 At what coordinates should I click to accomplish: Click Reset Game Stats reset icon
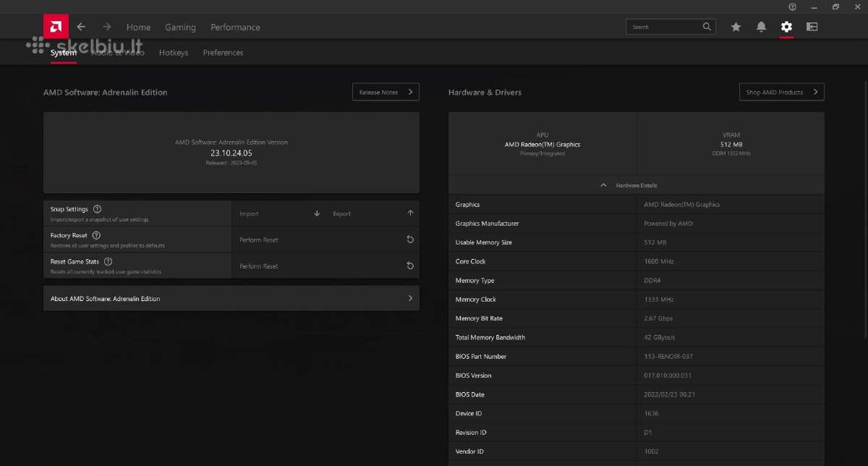click(410, 266)
